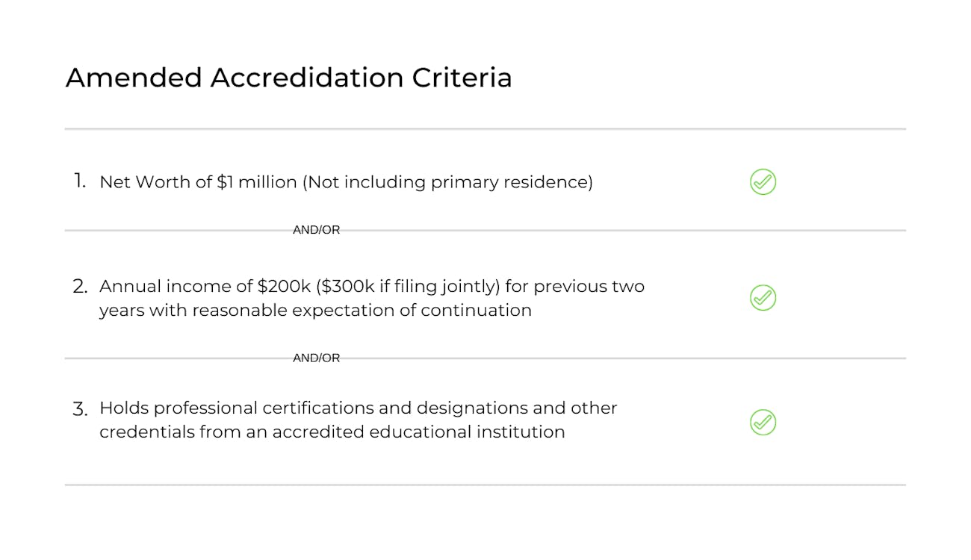This screenshot has height=560, width=971.
Task: Click the "credentials from an accredited educational institution" line
Action: [332, 432]
